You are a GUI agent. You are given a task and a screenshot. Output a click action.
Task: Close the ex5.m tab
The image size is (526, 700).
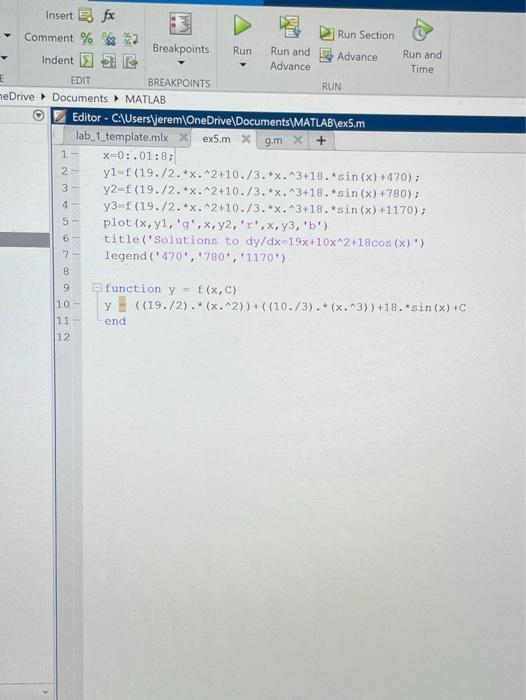246,139
